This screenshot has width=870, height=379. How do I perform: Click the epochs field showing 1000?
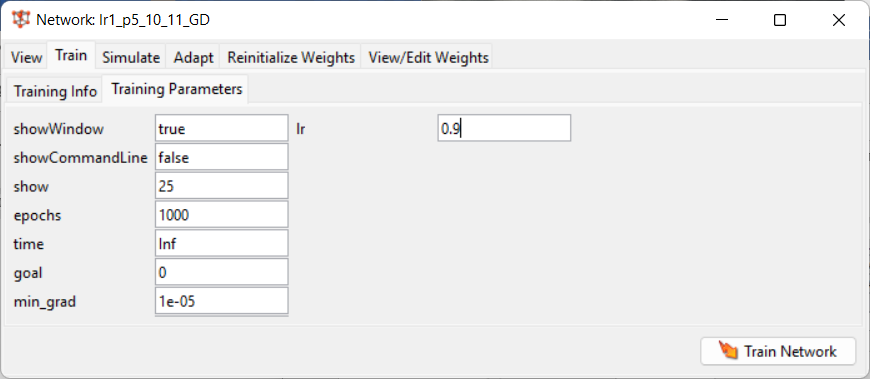[221, 215]
